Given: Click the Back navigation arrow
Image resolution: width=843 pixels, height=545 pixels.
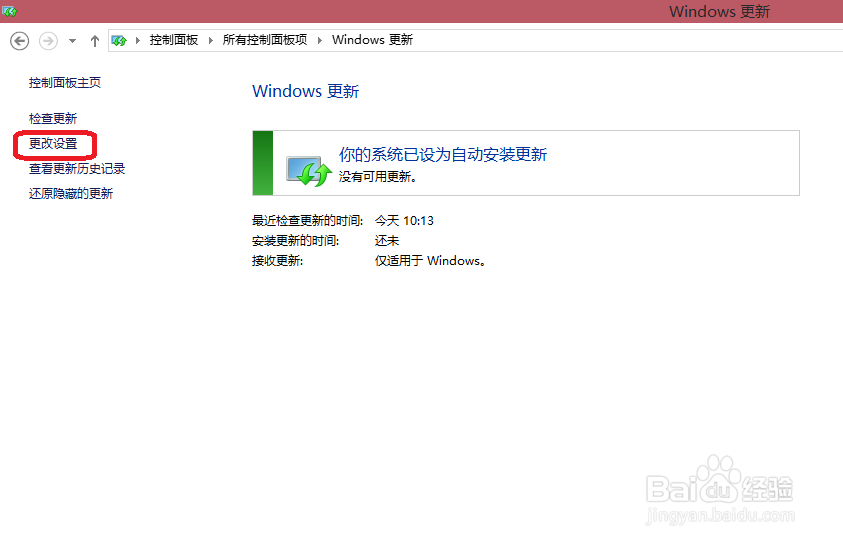Looking at the screenshot, I should click(x=19, y=41).
